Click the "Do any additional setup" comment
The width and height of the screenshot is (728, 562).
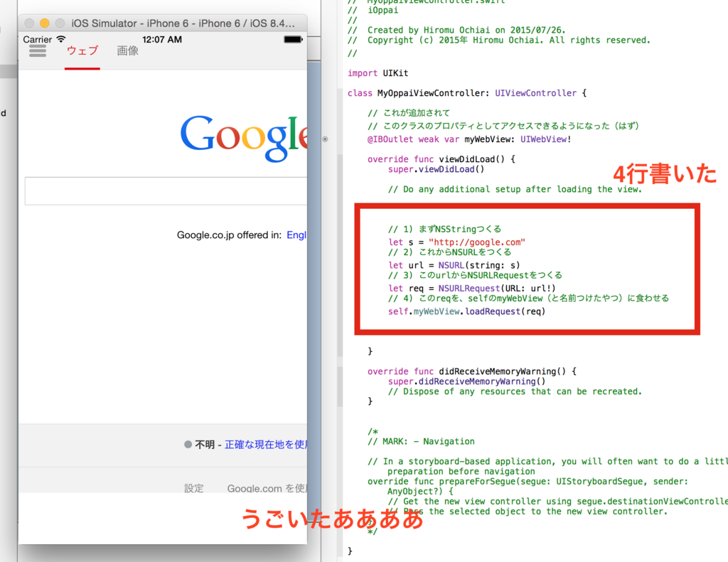pyautogui.click(x=515, y=189)
